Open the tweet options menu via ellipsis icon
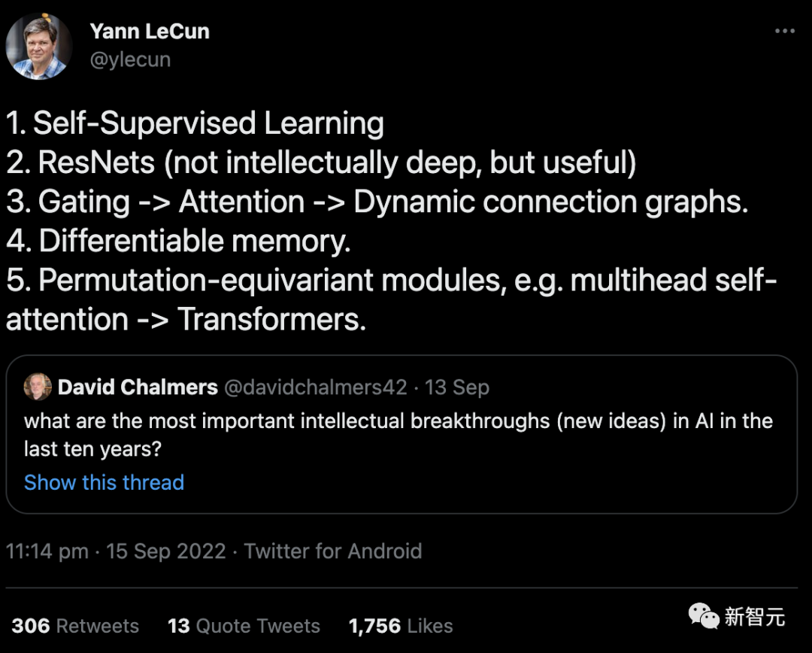812x653 pixels. [x=784, y=30]
